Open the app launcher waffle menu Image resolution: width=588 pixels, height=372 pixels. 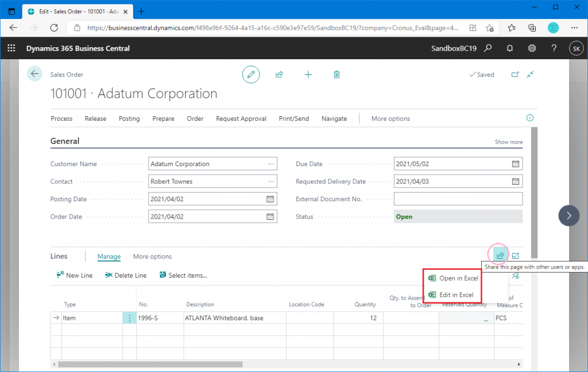click(11, 48)
